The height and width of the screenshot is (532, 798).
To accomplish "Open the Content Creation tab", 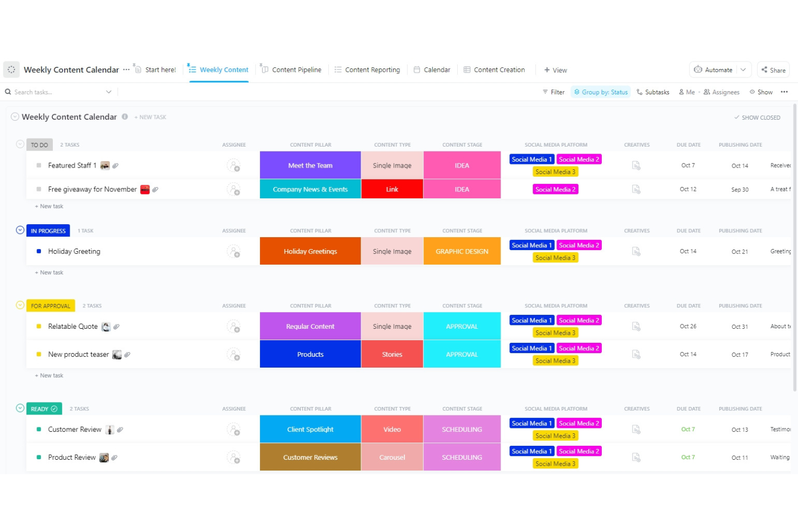I will (494, 70).
